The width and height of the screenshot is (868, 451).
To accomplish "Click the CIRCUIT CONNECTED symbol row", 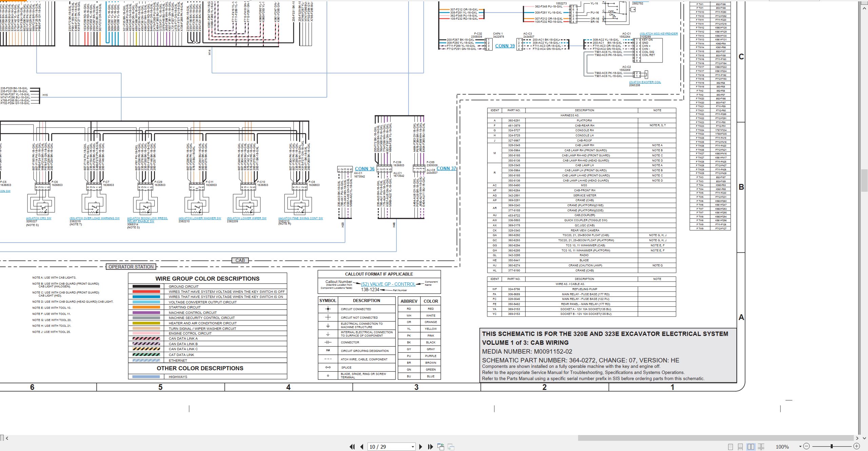I will (357, 309).
